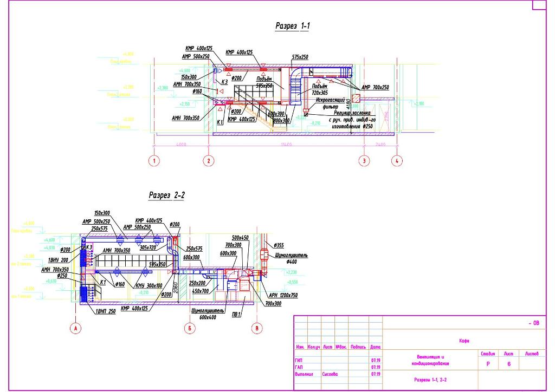Click the 'Кафе' project name in title block
The width and height of the screenshot is (555, 392).
pyautogui.click(x=464, y=341)
